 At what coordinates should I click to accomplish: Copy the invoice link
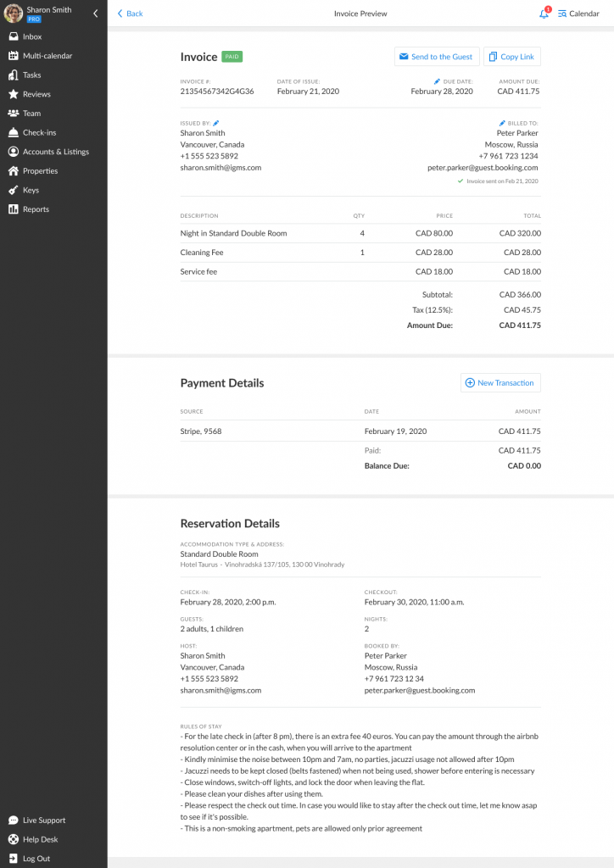[512, 57]
